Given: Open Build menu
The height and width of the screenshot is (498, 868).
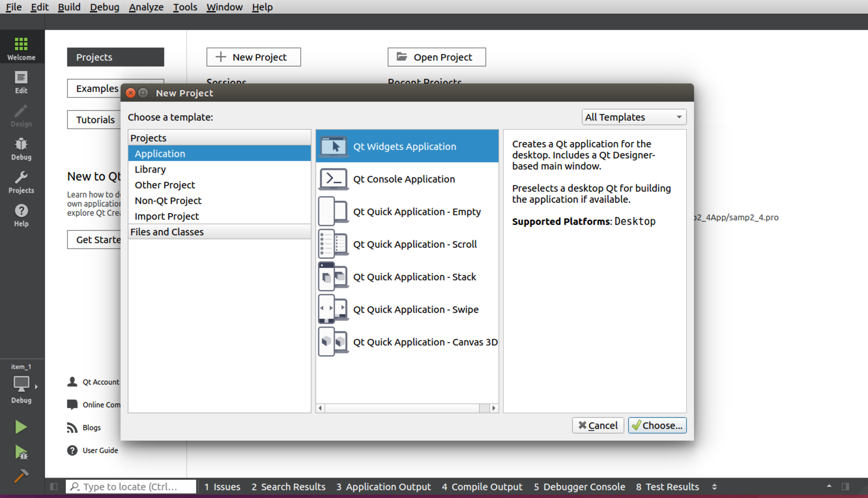Looking at the screenshot, I should [x=69, y=7].
